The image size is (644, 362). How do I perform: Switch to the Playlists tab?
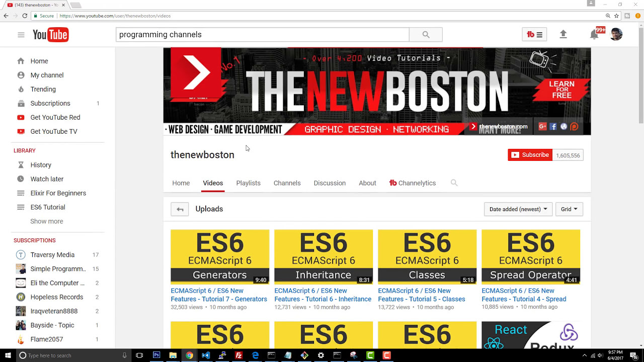point(249,183)
